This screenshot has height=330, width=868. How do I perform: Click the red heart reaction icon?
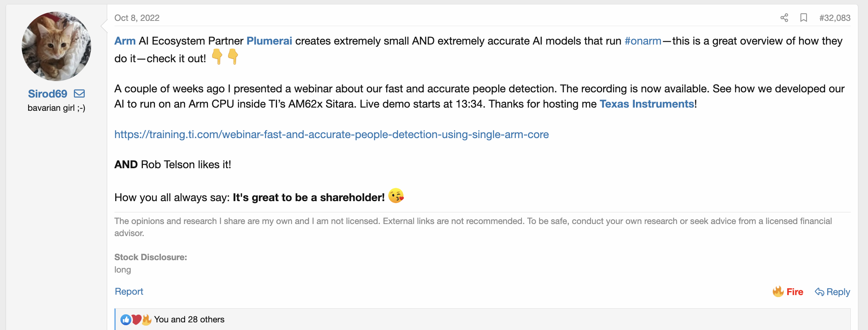(137, 320)
